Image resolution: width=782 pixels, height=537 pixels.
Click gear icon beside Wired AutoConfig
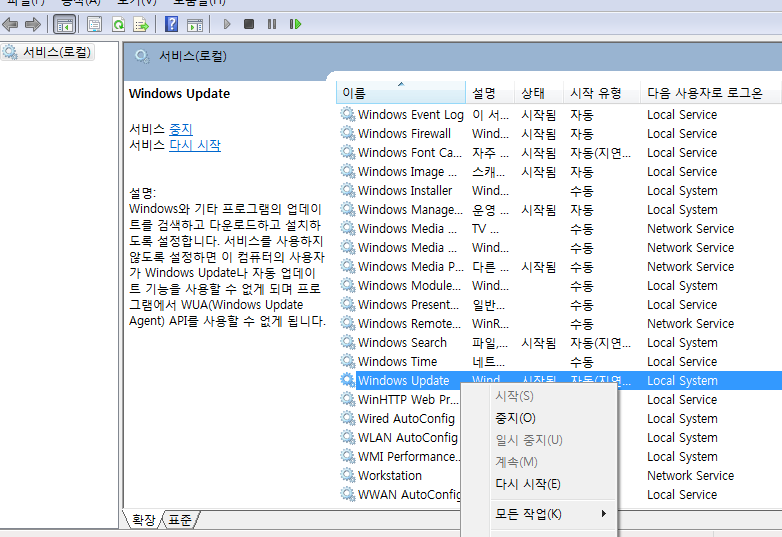[348, 418]
